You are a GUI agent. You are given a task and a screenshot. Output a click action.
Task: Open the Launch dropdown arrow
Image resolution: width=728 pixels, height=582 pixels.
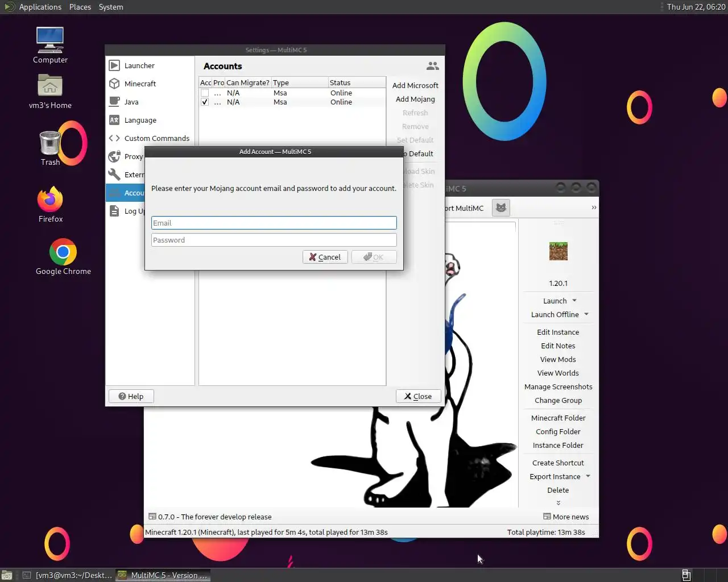point(574,301)
